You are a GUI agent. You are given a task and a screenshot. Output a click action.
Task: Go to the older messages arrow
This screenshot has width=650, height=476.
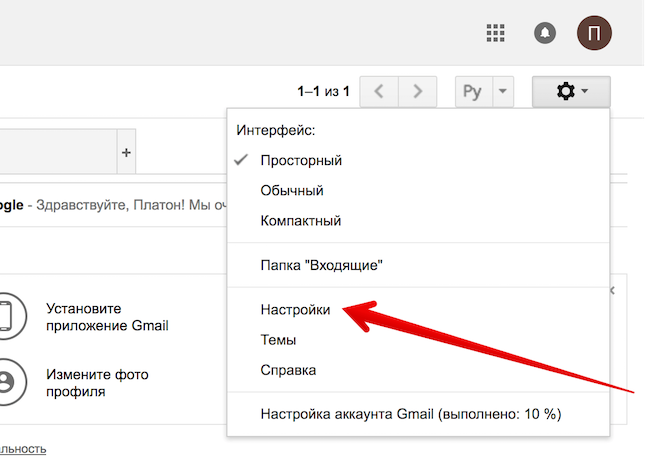click(418, 92)
